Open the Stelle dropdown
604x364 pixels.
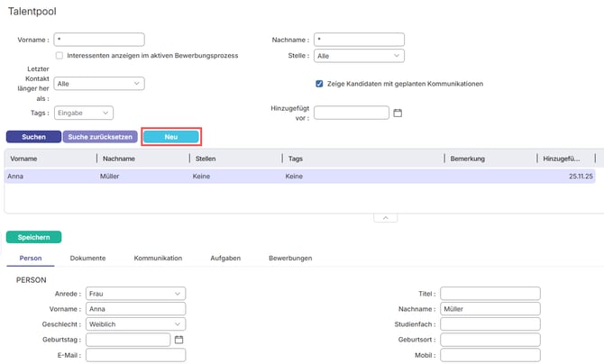tap(359, 55)
